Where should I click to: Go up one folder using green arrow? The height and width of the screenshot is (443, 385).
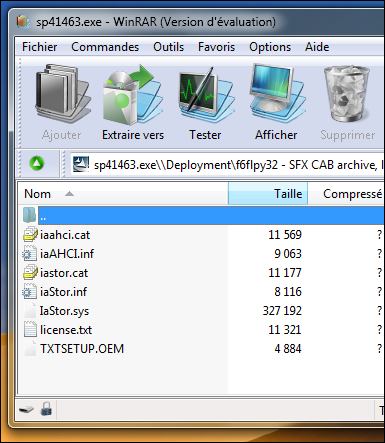[37, 164]
